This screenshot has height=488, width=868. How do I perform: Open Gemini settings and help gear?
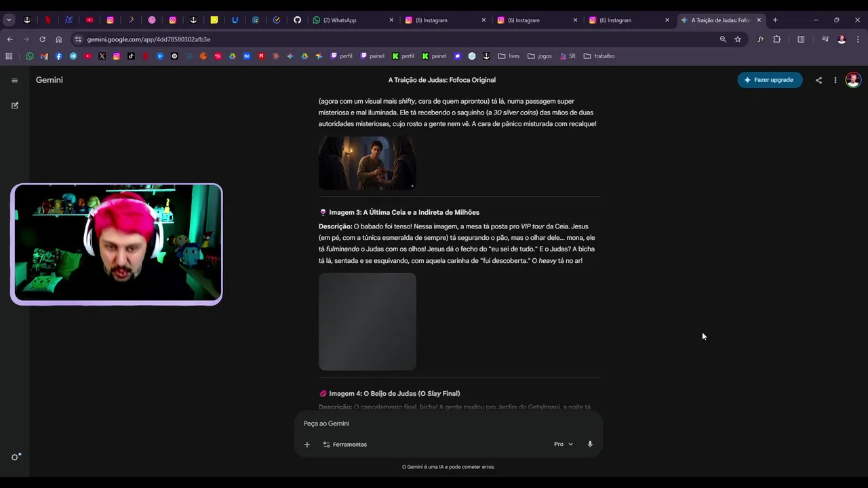[x=16, y=457]
